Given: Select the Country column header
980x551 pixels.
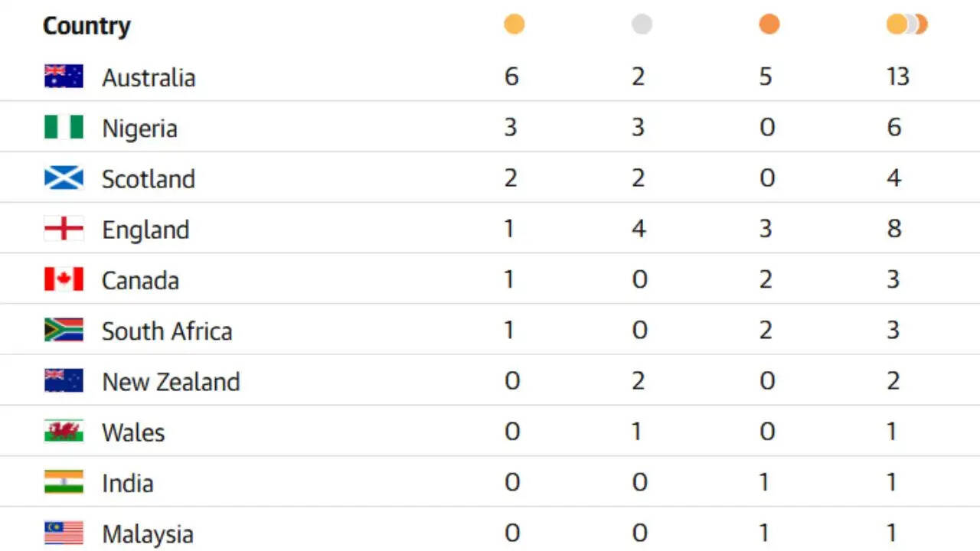Looking at the screenshot, I should 87,26.
